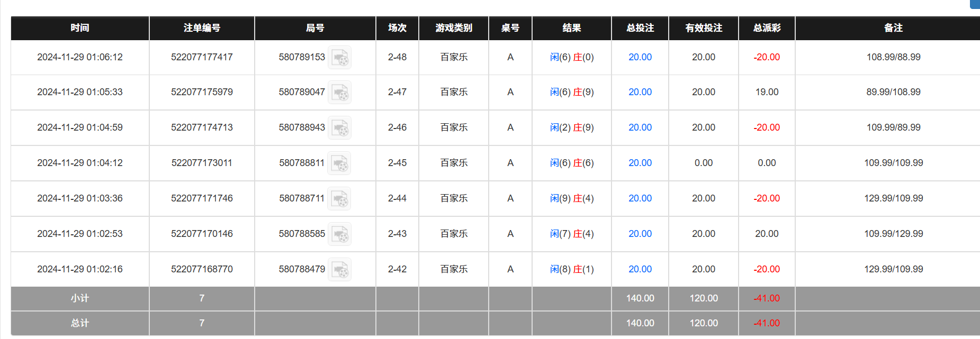The width and height of the screenshot is (980, 339).
Task: Open replay icon for round 580788585
Action: click(339, 234)
